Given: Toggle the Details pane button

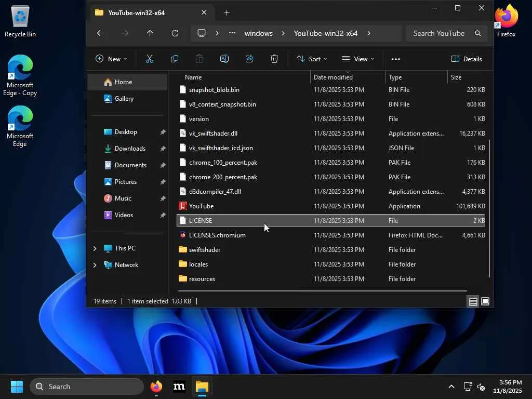Looking at the screenshot, I should [x=466, y=59].
